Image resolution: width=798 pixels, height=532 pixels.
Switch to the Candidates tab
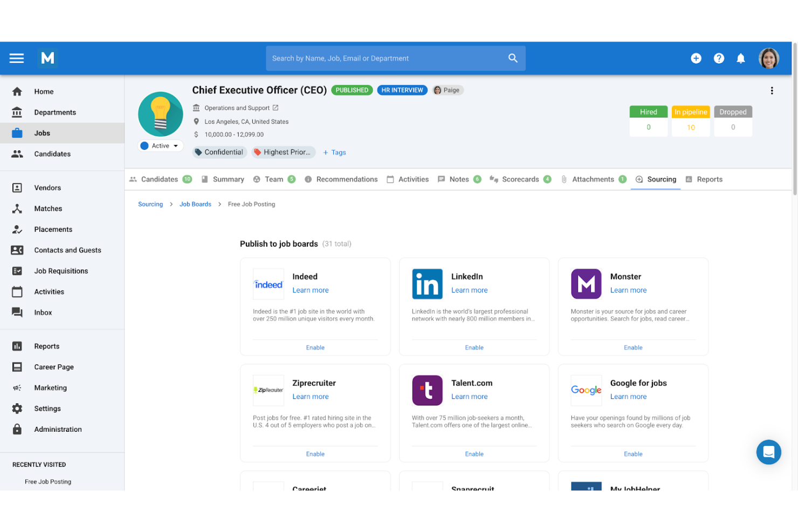click(x=160, y=179)
